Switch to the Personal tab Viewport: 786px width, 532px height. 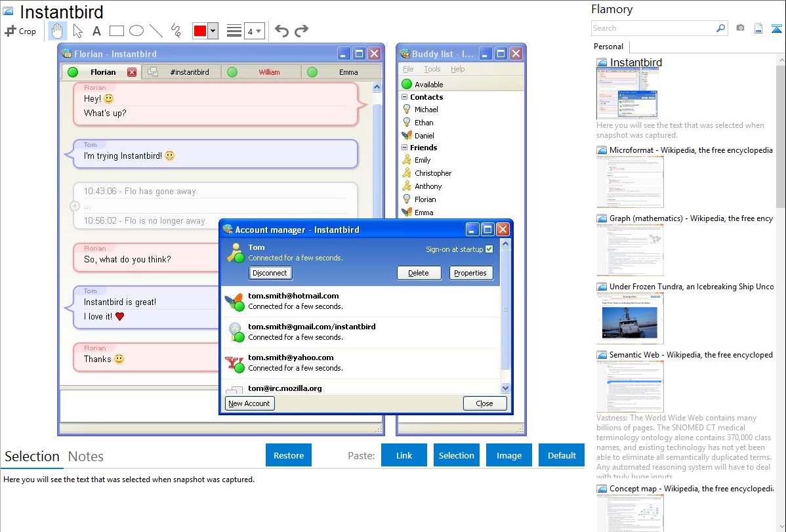[x=608, y=47]
